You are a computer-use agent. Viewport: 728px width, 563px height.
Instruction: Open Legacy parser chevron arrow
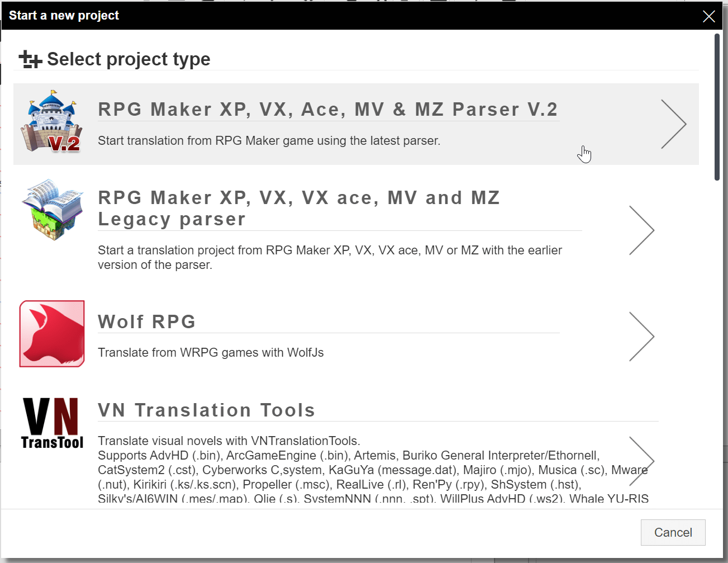tap(641, 230)
